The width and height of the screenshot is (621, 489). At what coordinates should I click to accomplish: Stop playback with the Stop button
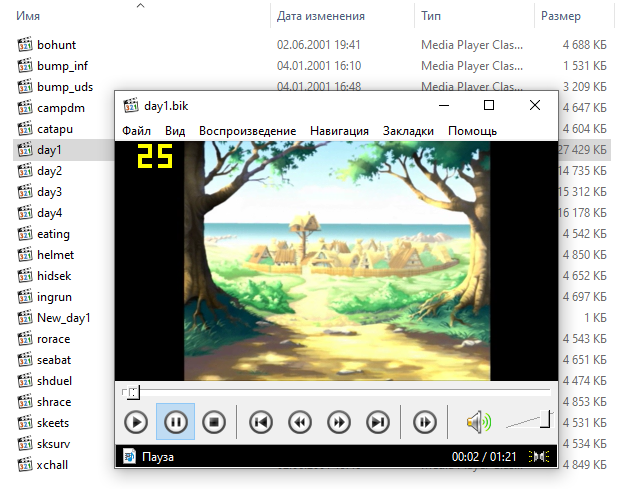(x=214, y=422)
